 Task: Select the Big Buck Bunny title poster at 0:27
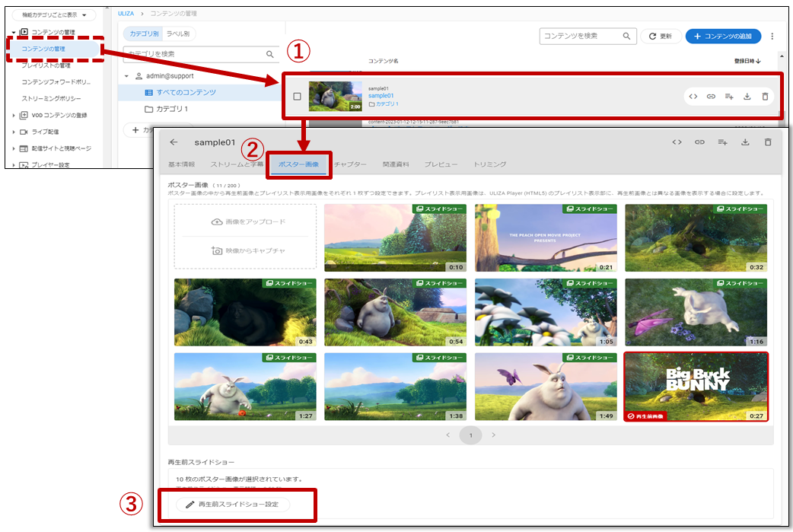pyautogui.click(x=696, y=387)
